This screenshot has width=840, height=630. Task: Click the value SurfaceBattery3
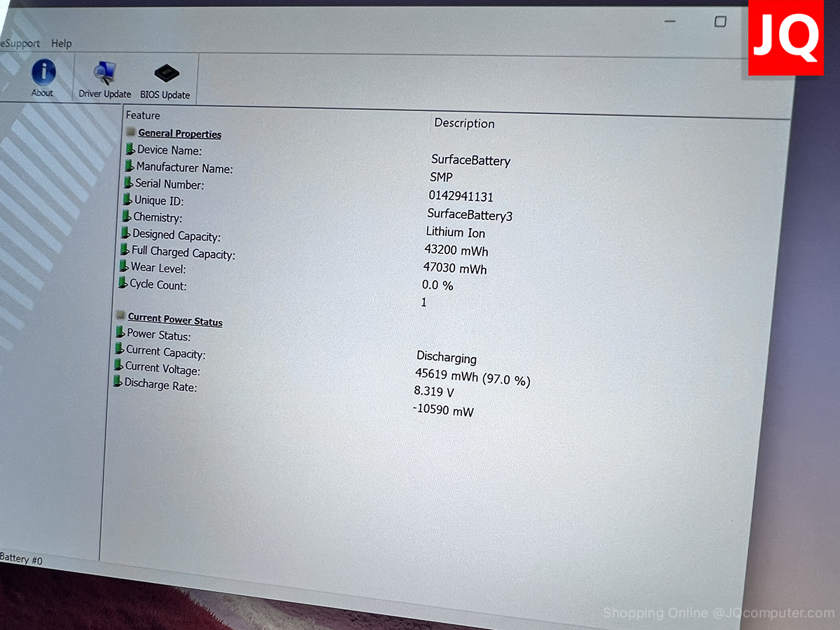point(470,215)
